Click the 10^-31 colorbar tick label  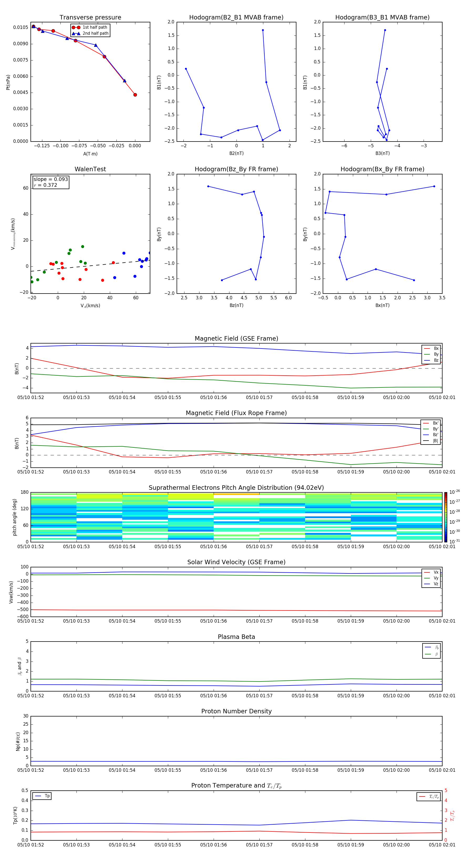pos(455,542)
